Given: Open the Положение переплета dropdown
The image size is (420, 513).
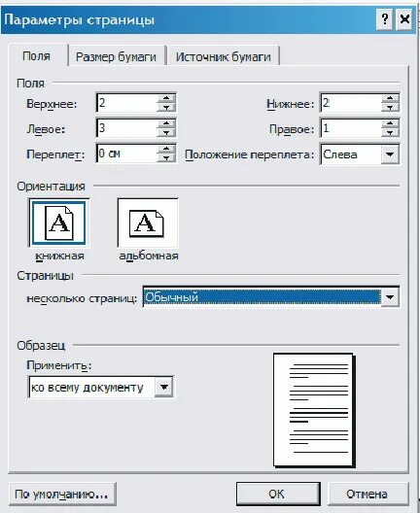Looking at the screenshot, I should tap(390, 154).
